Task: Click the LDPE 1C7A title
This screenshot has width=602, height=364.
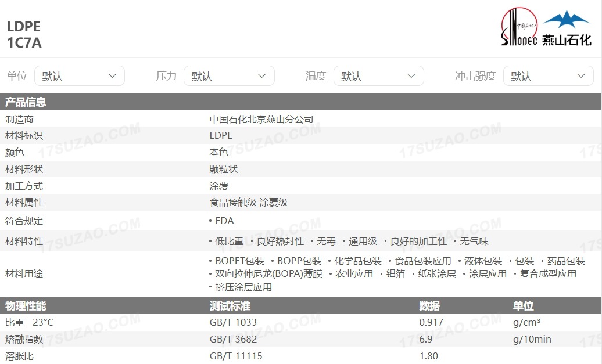Action: pyautogui.click(x=24, y=34)
